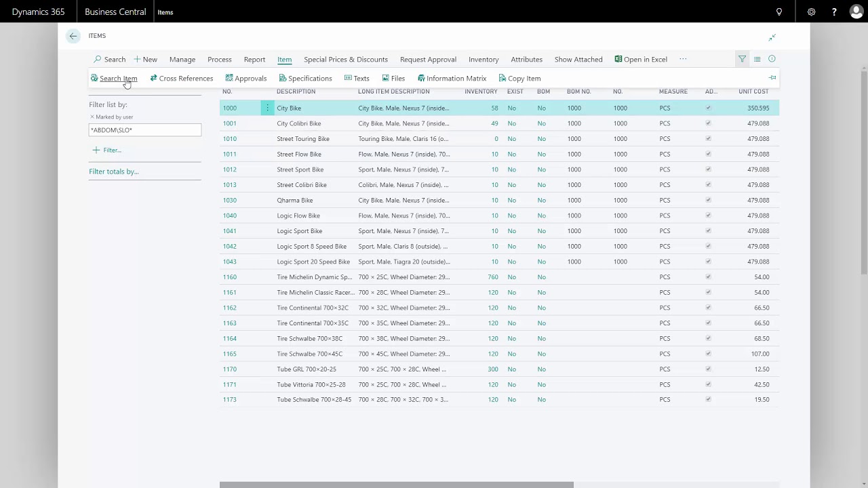This screenshot has width=868, height=488.
Task: Open Special Prices & Discounts menu
Action: click(346, 60)
